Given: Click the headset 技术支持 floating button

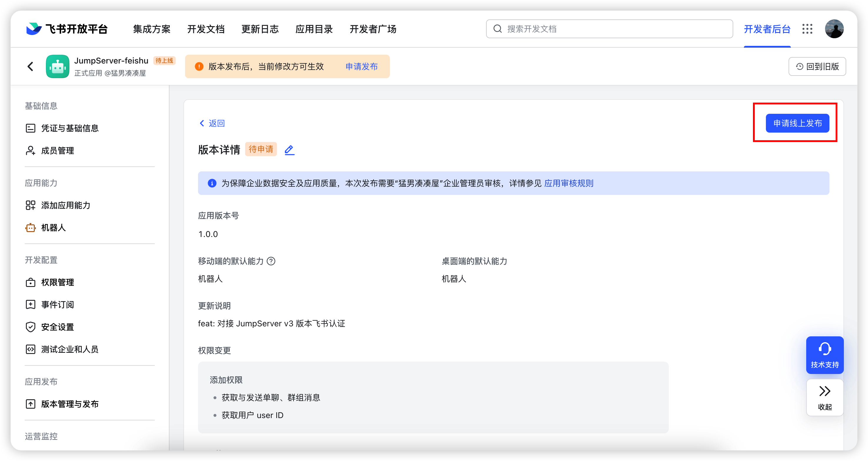Looking at the screenshot, I should [824, 355].
